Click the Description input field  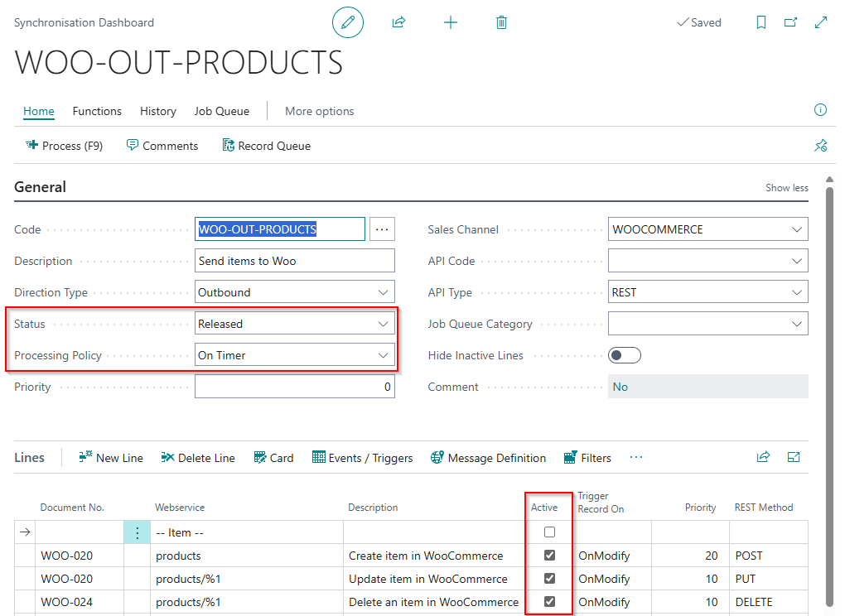click(x=295, y=261)
